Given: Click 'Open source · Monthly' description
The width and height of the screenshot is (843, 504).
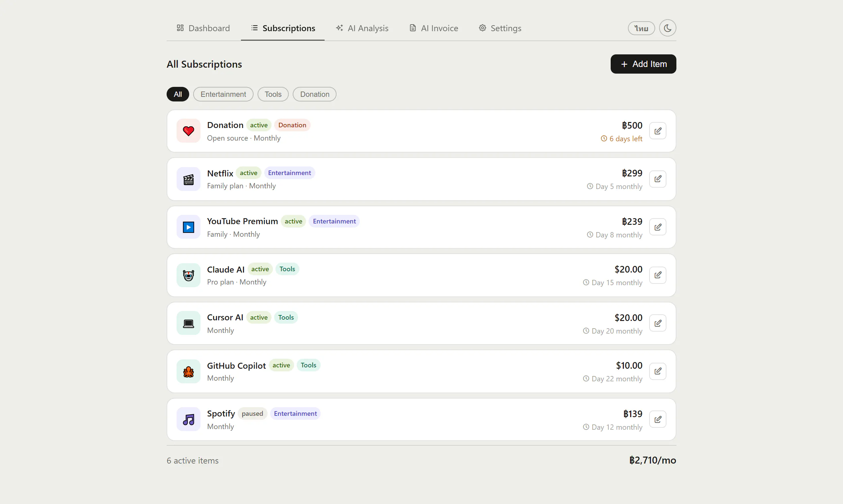Looking at the screenshot, I should 244,138.
